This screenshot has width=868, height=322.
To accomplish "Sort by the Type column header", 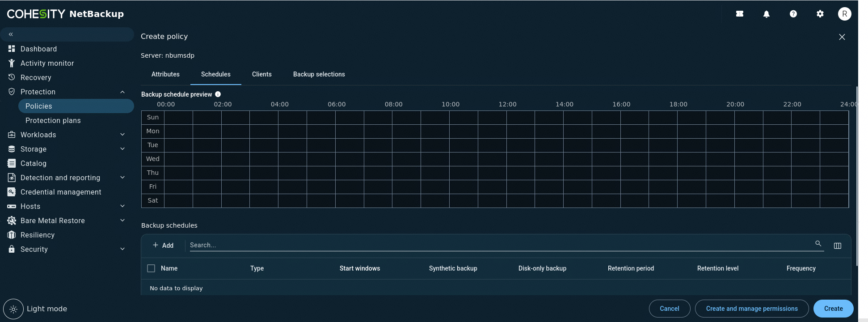I will coord(257,268).
